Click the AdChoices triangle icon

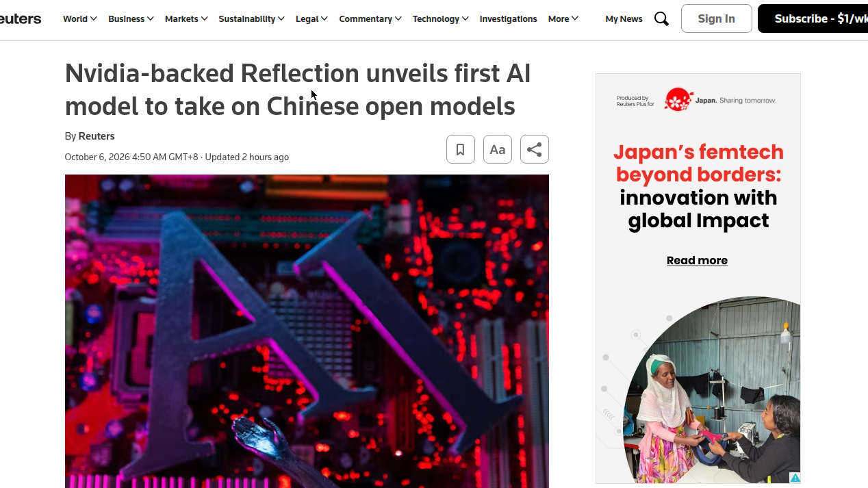pyautogui.click(x=795, y=478)
